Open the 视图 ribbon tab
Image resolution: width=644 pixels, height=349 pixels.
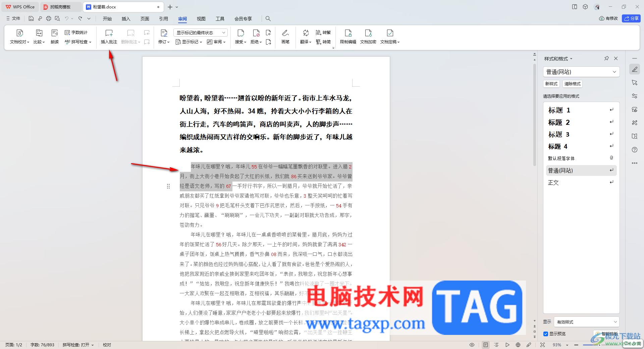point(201,18)
